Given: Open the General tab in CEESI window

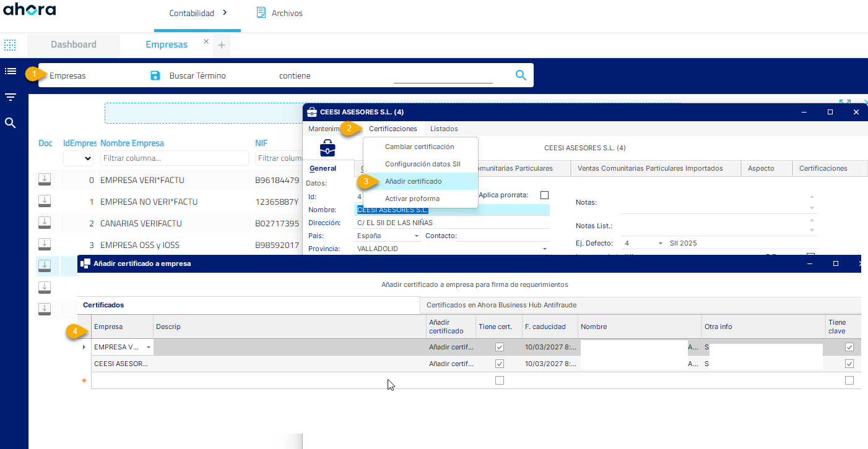Looking at the screenshot, I should (x=323, y=168).
